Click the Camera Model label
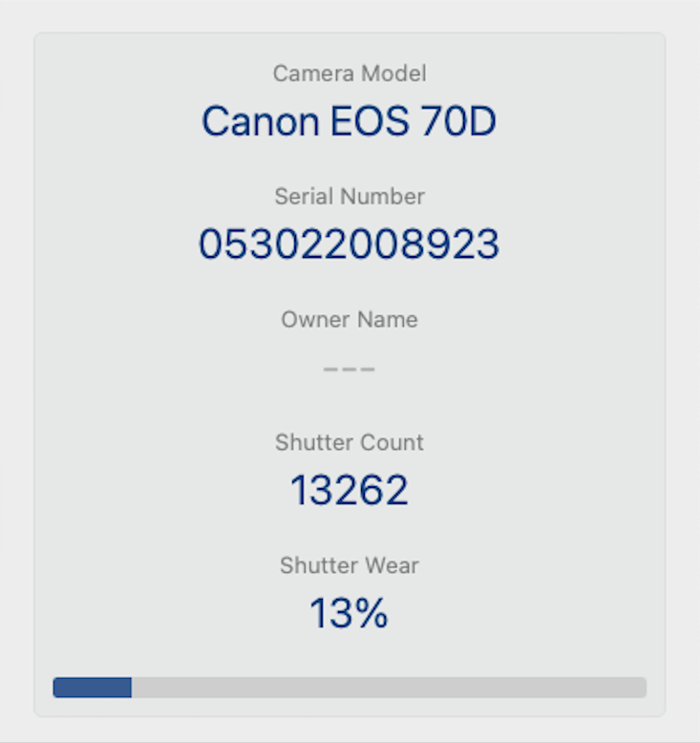 350,74
